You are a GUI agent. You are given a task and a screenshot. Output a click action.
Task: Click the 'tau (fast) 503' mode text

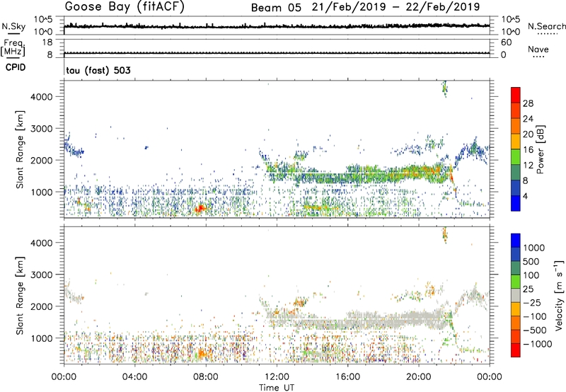coord(98,70)
